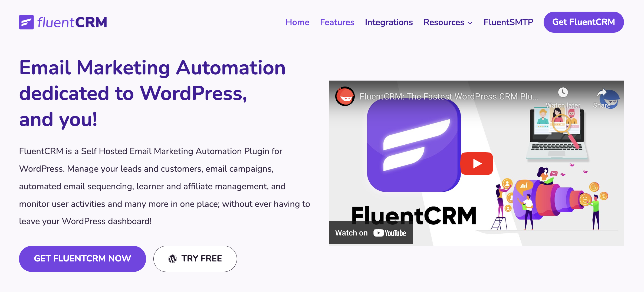This screenshot has height=292, width=644.
Task: Click the Home navigation menu item
Action: (297, 22)
